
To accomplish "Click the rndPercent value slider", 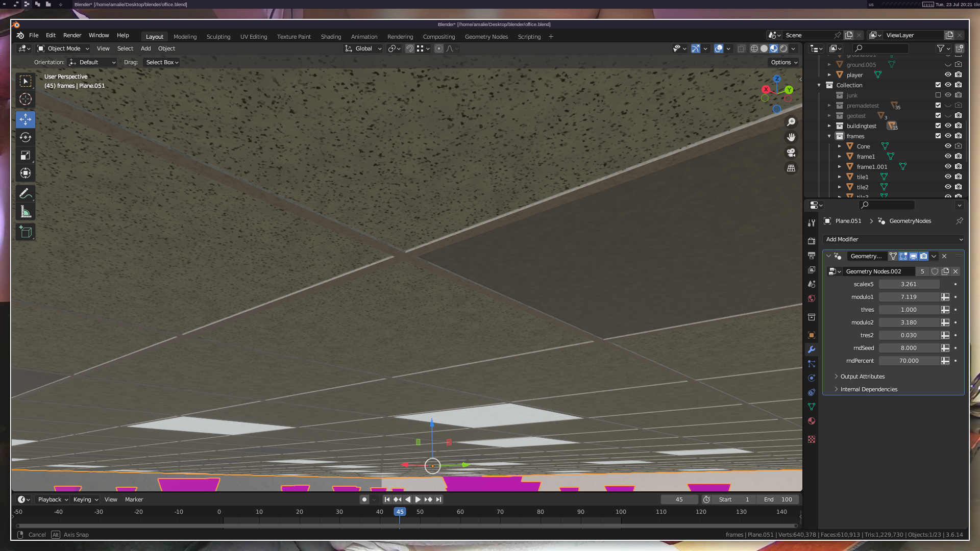I will [909, 361].
